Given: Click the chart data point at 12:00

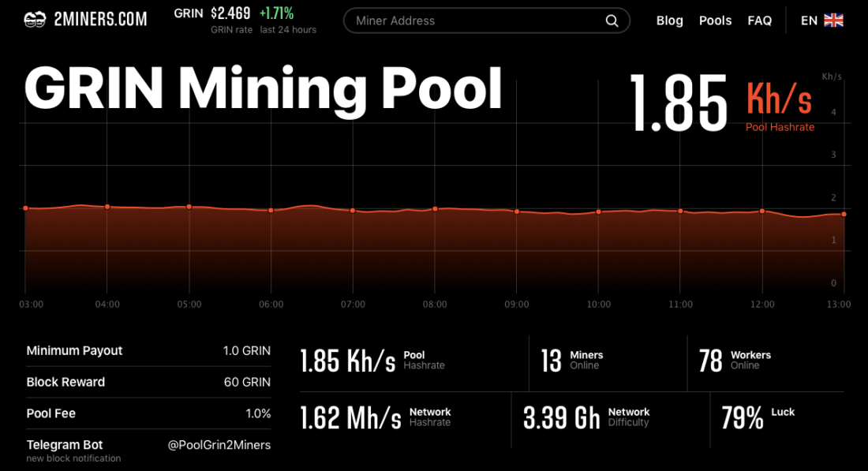Looking at the screenshot, I should 762,211.
